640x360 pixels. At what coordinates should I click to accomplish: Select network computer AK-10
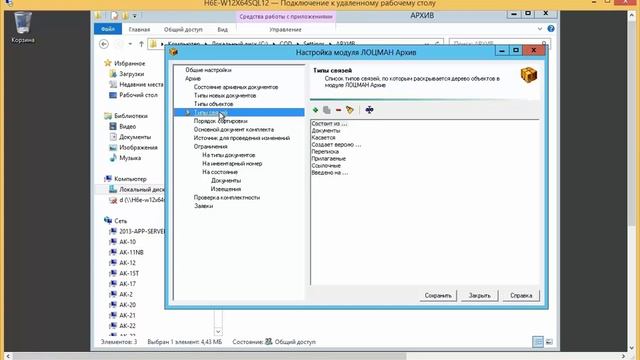point(127,242)
